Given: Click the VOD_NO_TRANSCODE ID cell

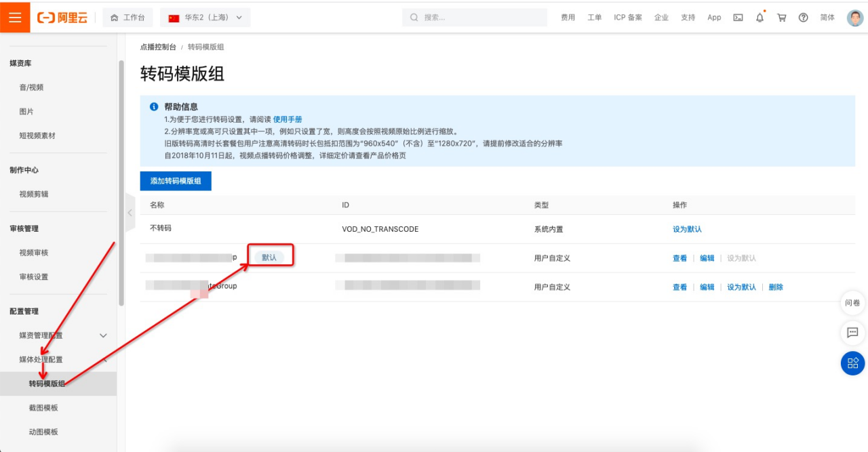Looking at the screenshot, I should [380, 229].
